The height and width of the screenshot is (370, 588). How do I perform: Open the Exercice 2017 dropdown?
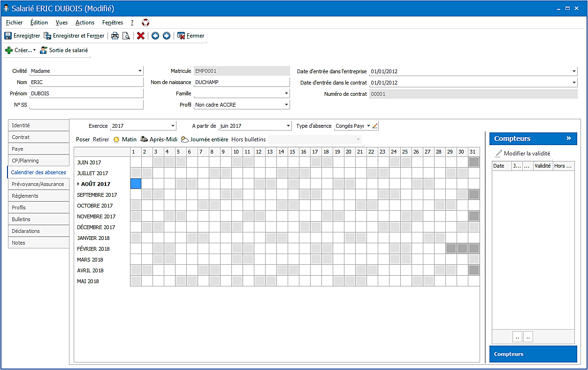(173, 126)
